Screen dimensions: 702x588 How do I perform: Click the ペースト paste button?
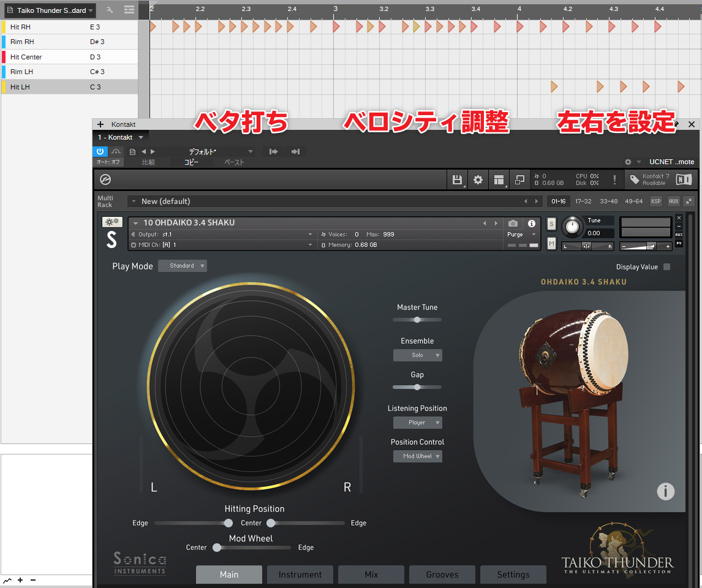234,162
